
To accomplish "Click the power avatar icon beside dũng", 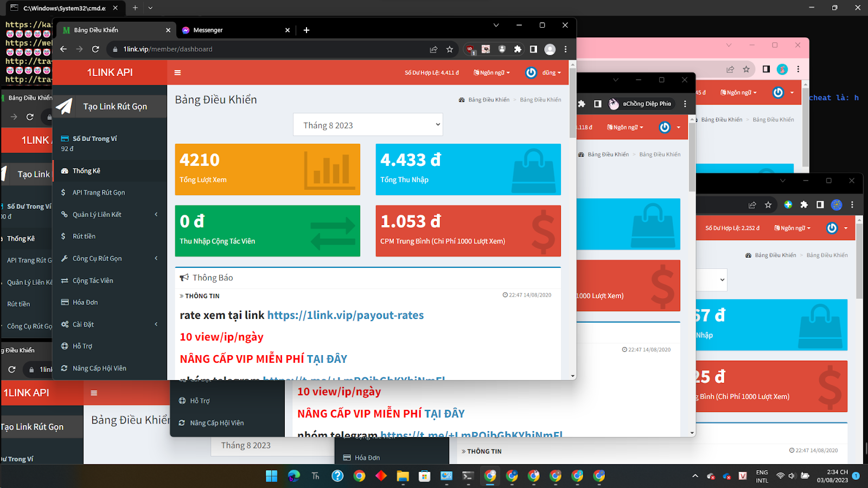I will pos(531,73).
